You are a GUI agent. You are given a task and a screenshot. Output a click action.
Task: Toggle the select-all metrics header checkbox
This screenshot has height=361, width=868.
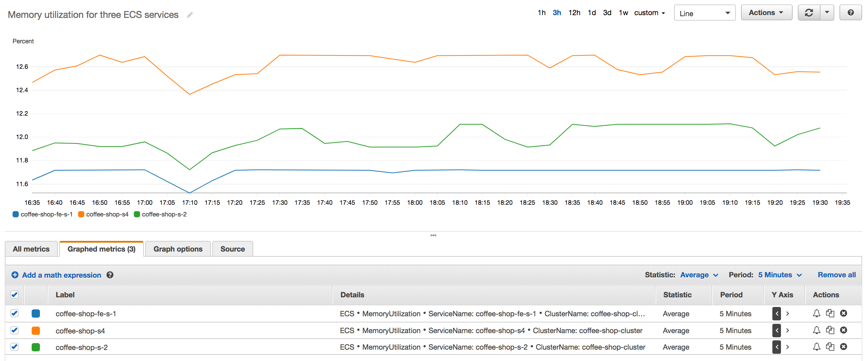point(14,295)
